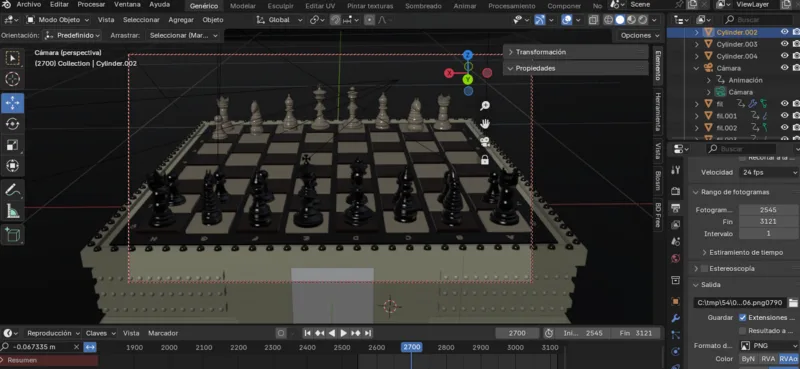Open the Agregar menu in viewport header

181,20
